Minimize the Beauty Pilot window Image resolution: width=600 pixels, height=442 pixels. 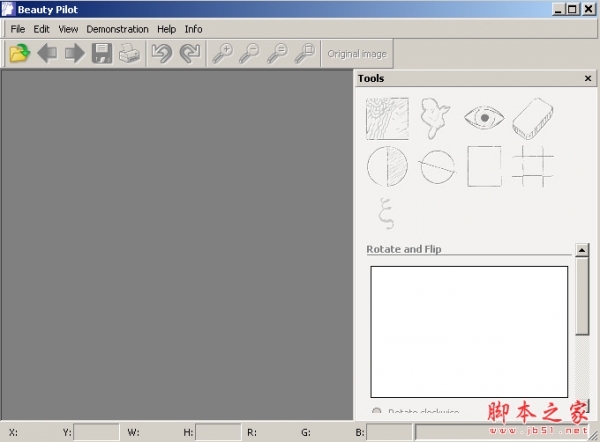pos(558,9)
